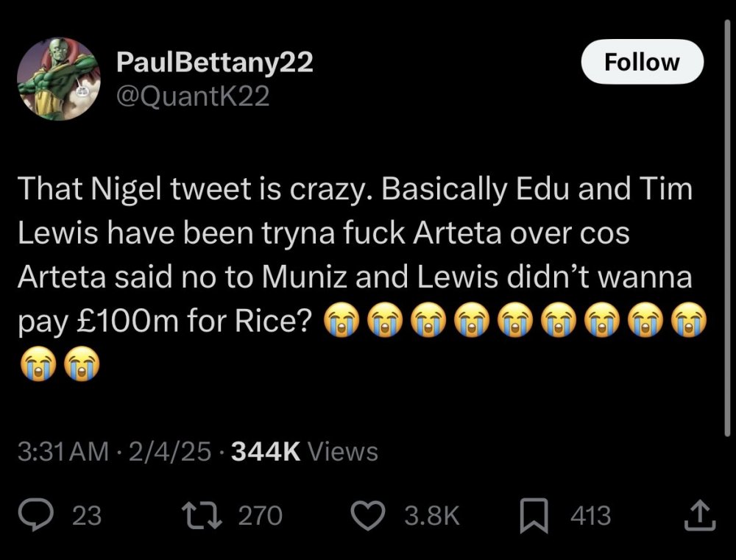The width and height of the screenshot is (736, 560).
Task: Click the 270 reposts count
Action: 260,516
